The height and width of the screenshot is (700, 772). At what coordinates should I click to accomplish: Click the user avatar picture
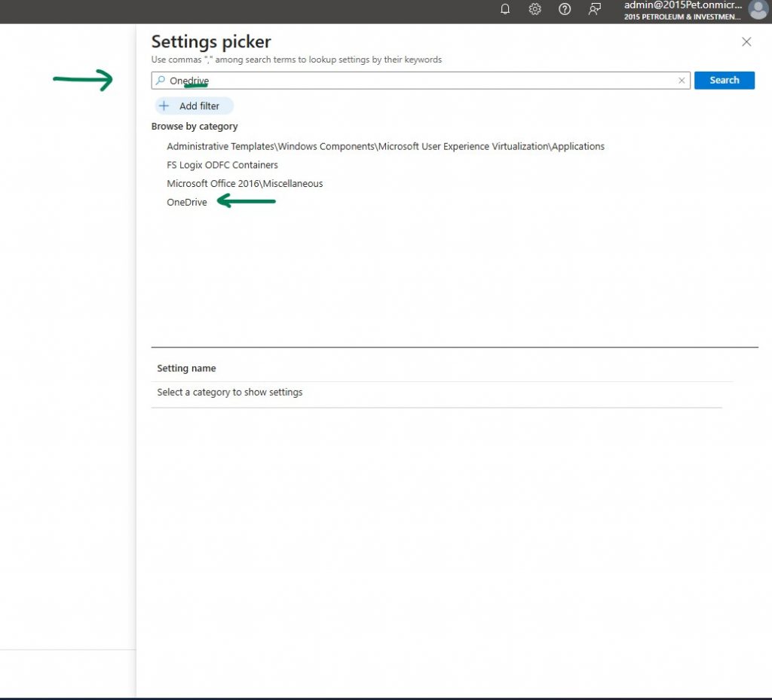pyautogui.click(x=758, y=10)
